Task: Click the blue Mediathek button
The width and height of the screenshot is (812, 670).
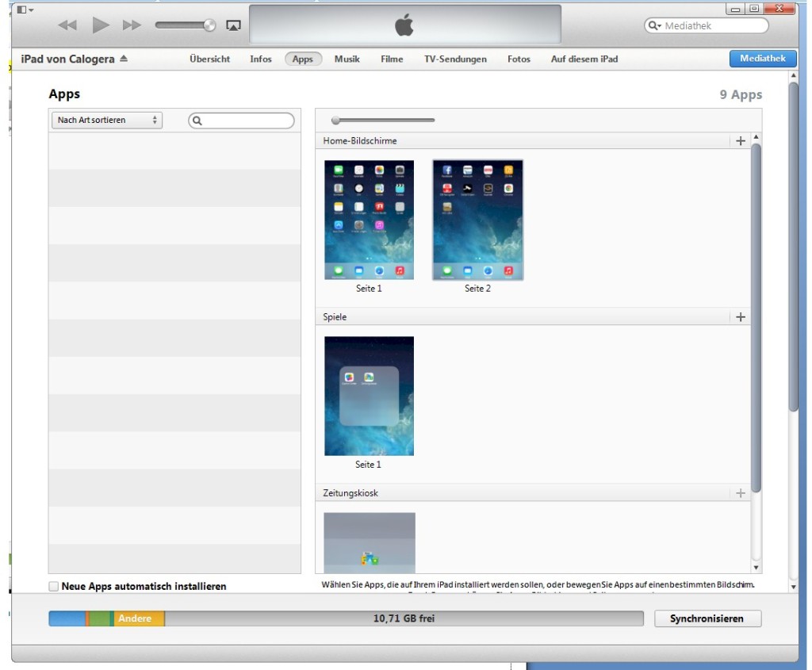Action: point(762,59)
